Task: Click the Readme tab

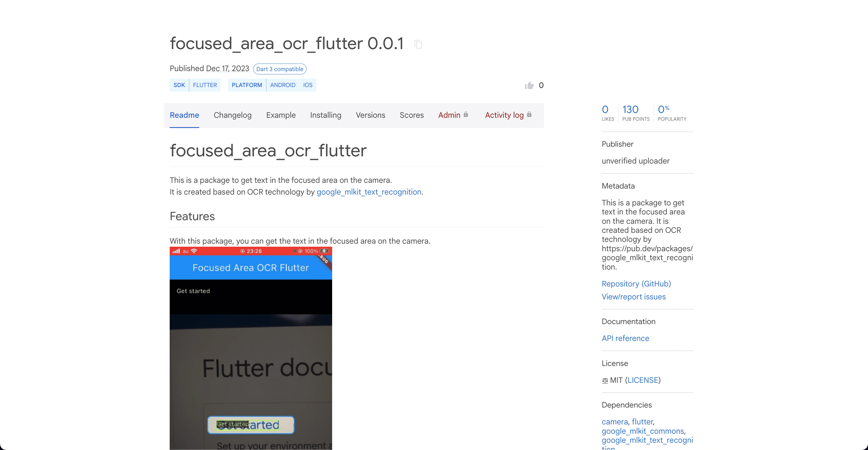Action: [x=184, y=115]
